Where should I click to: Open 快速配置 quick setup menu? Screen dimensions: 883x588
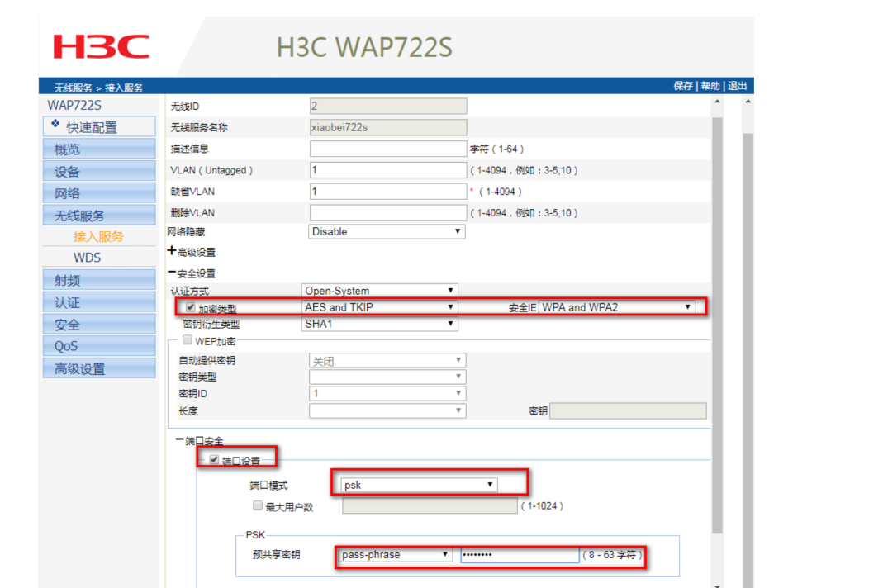pos(99,126)
